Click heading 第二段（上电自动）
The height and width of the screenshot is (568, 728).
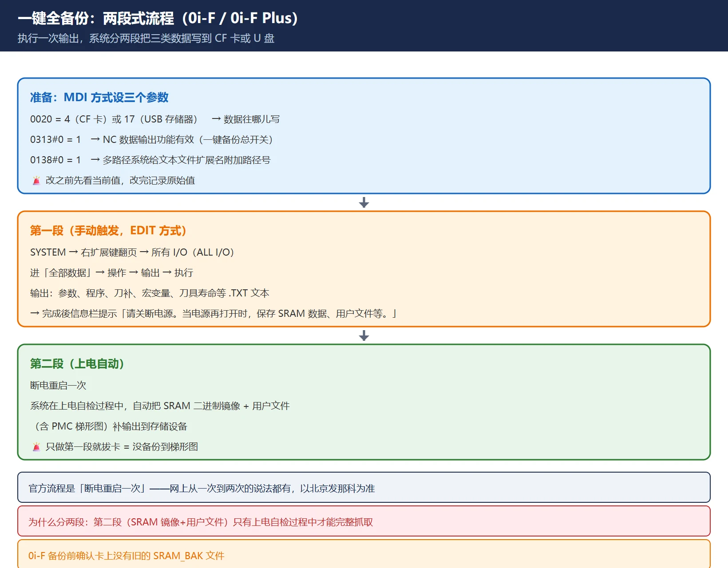pyautogui.click(x=77, y=364)
